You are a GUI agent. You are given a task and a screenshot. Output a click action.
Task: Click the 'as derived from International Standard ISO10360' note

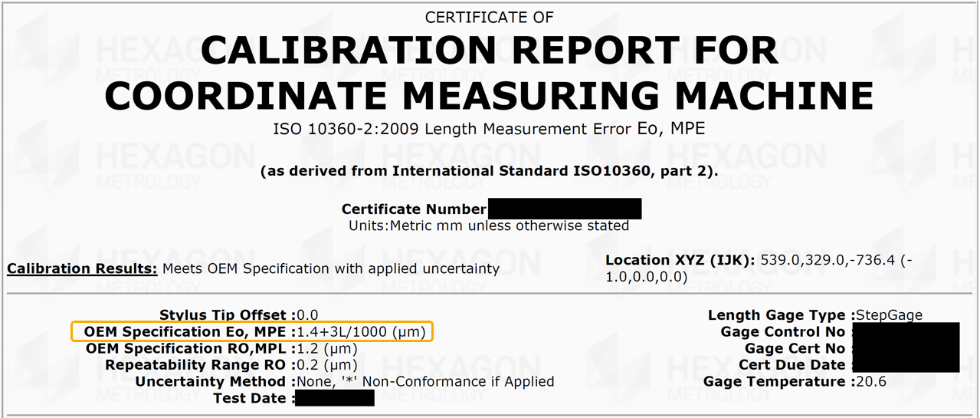490,171
